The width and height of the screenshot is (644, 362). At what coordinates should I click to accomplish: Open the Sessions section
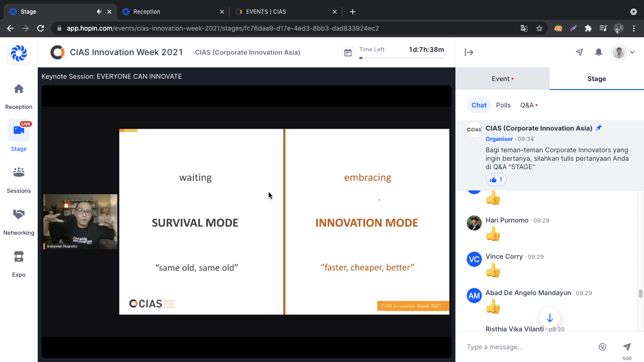[x=19, y=180]
